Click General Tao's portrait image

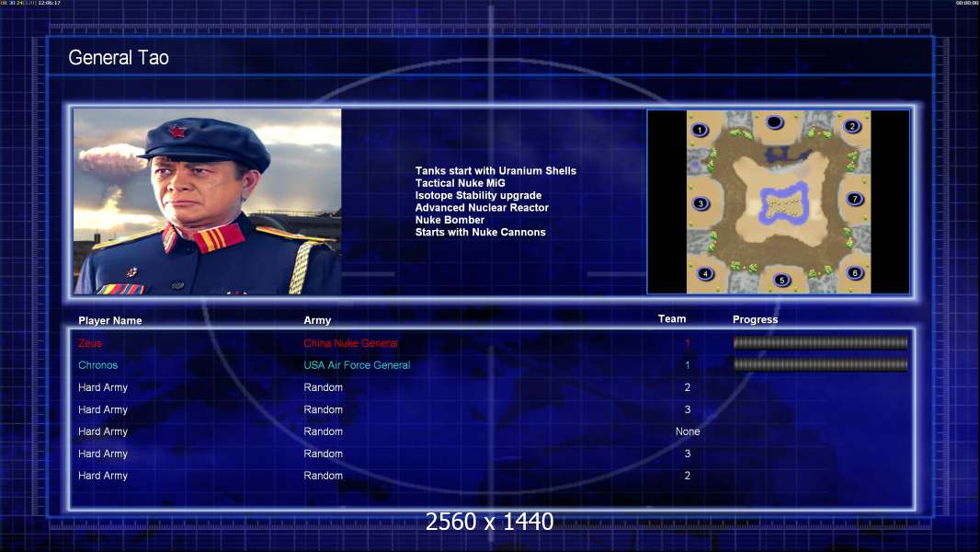click(208, 201)
